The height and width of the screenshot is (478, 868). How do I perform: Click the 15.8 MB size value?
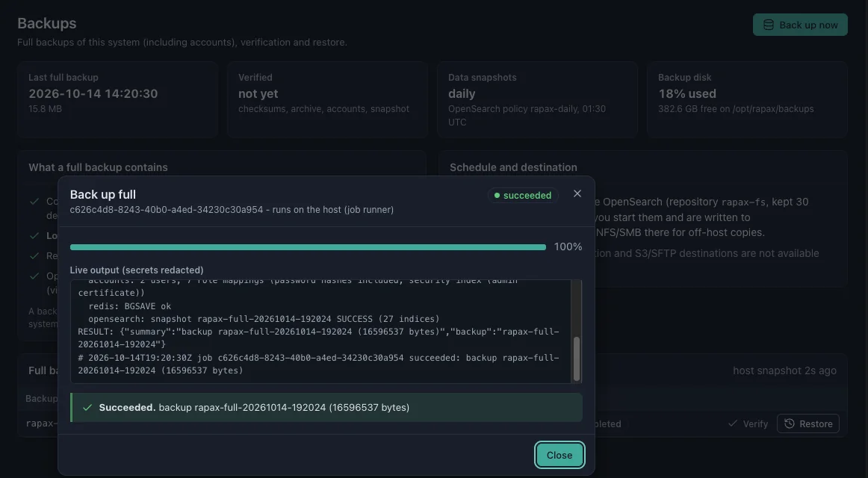(x=46, y=109)
